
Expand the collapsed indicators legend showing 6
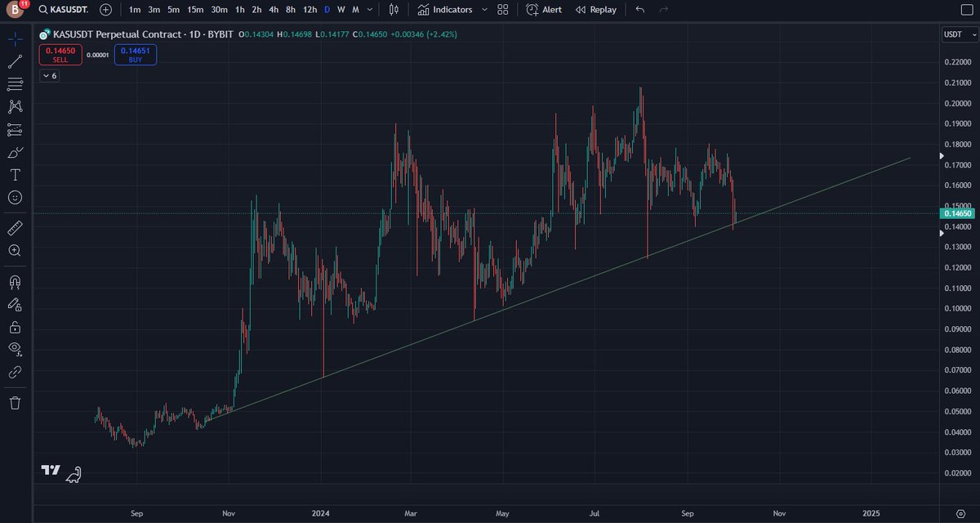49,75
